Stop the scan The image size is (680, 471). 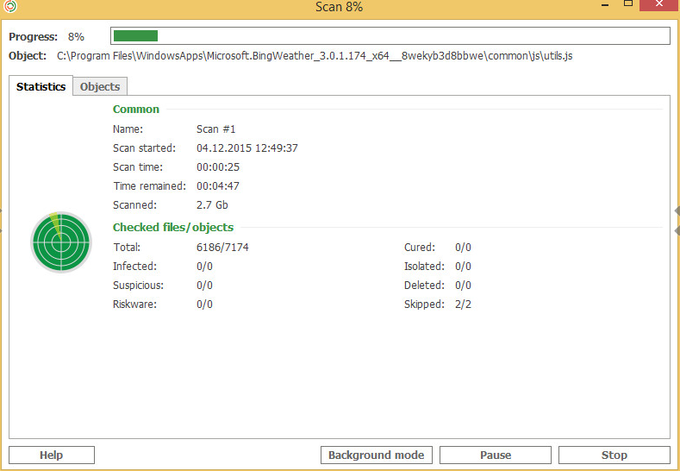[614, 455]
